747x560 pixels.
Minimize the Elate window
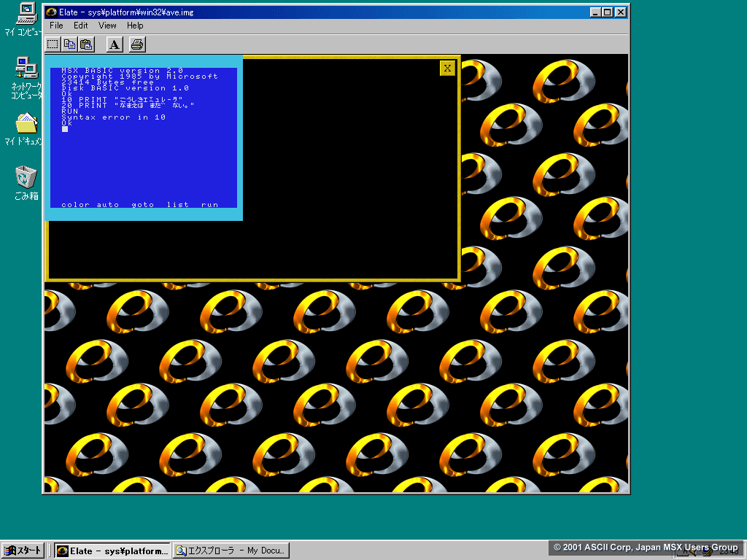click(595, 12)
